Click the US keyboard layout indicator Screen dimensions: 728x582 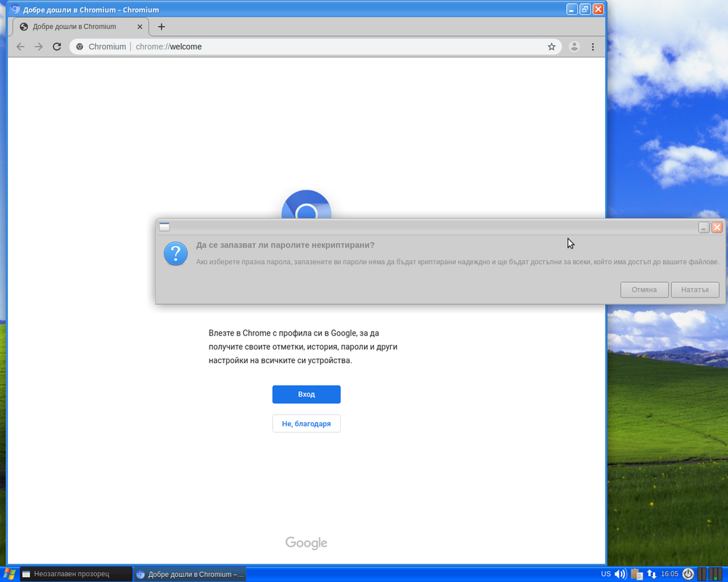click(x=606, y=574)
